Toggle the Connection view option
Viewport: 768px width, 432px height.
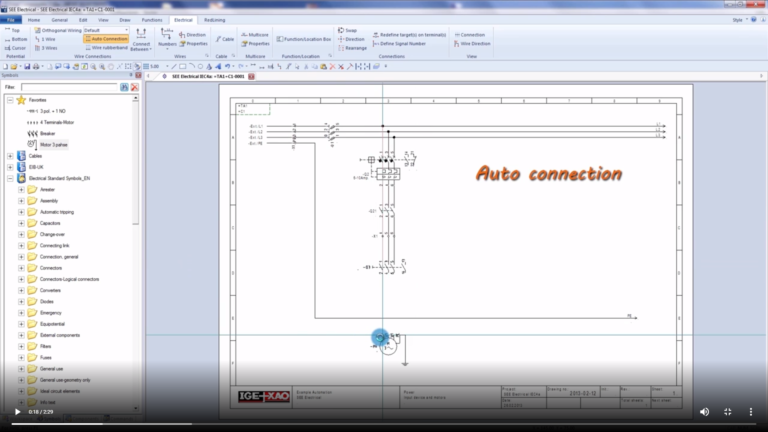(469, 35)
